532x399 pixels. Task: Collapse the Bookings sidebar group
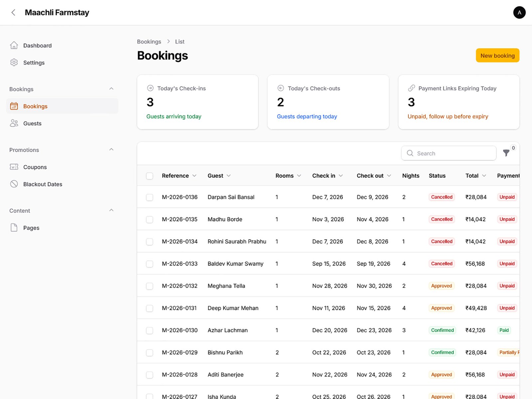(x=111, y=89)
